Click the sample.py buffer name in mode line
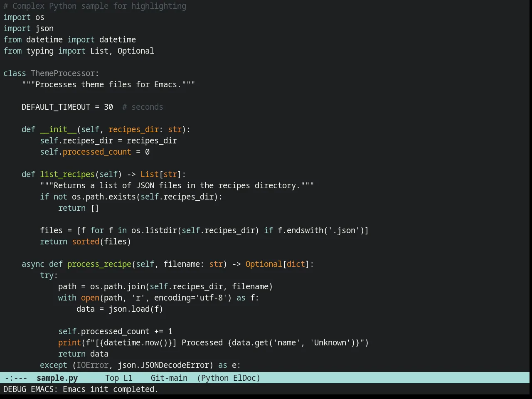This screenshot has width=532, height=399. click(x=57, y=378)
